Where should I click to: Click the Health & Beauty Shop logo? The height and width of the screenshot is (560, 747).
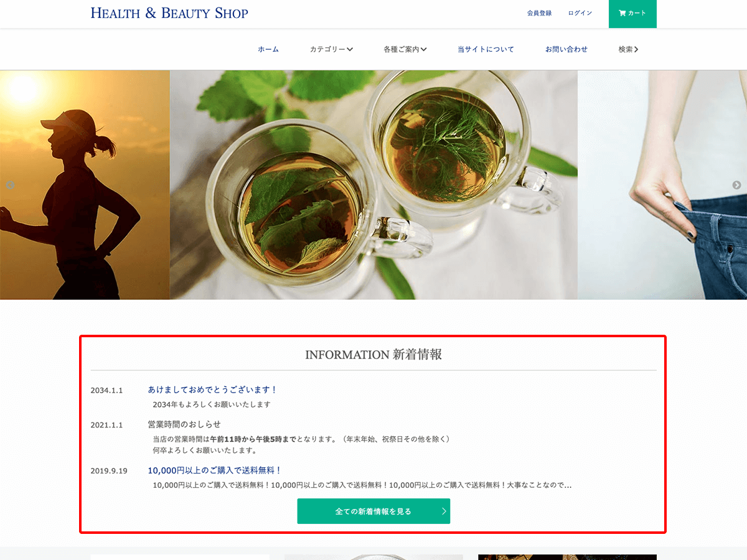[169, 13]
